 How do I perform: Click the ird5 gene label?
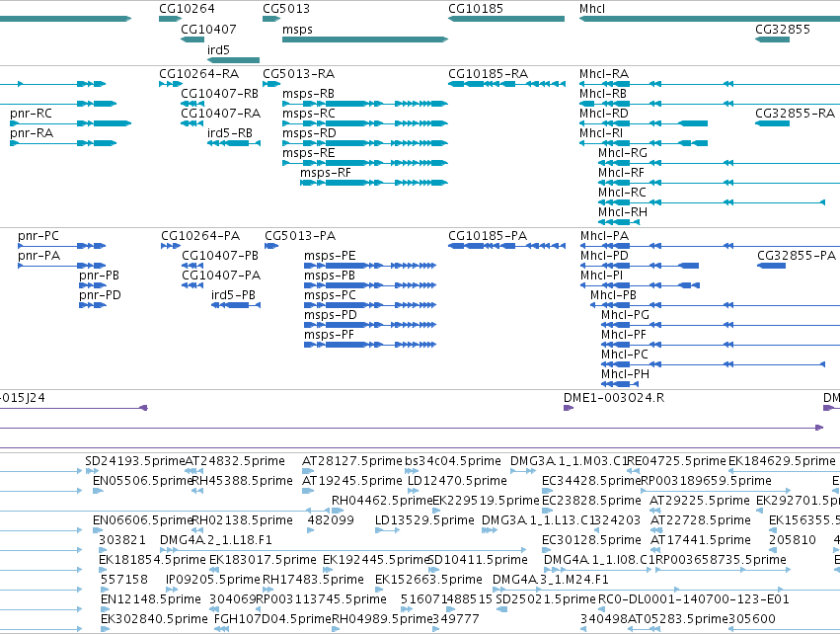click(218, 49)
